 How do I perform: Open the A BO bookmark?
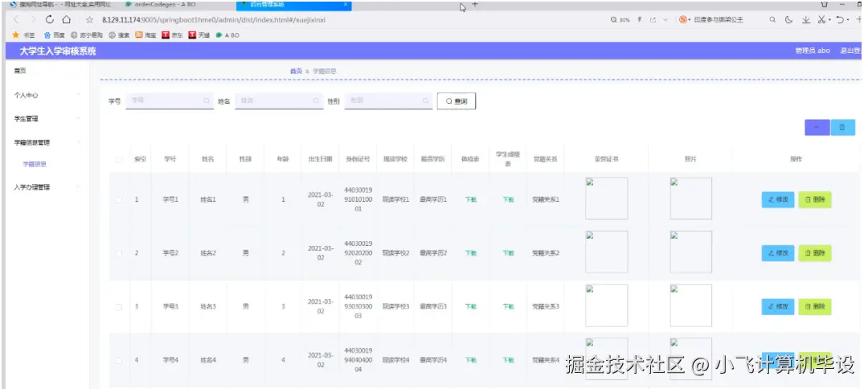click(227, 35)
